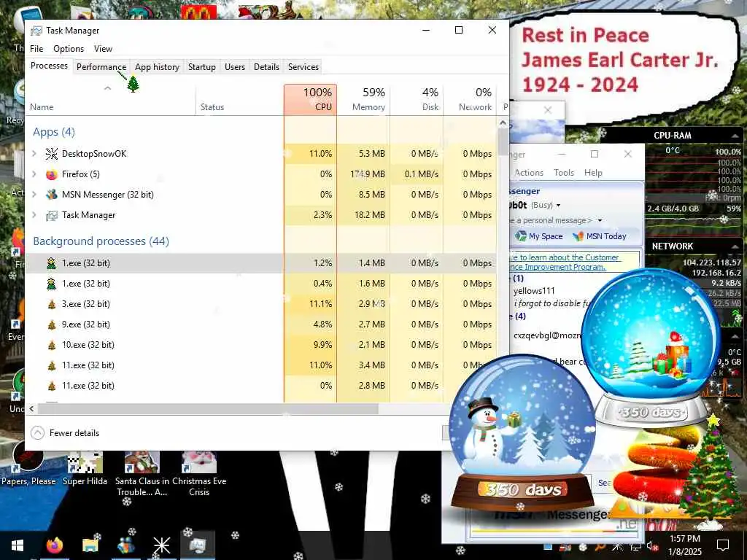Viewport: 747px width, 560px height.
Task: Select the 11.exe row using 11.0% CPU
Action: [261, 365]
